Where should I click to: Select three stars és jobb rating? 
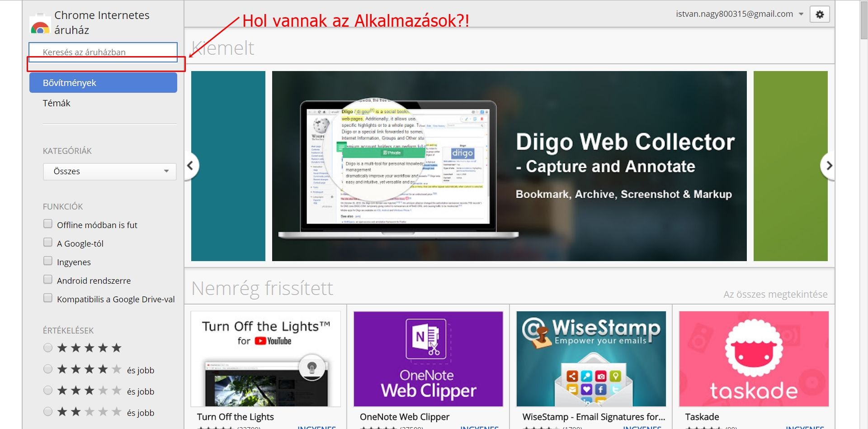pos(48,390)
